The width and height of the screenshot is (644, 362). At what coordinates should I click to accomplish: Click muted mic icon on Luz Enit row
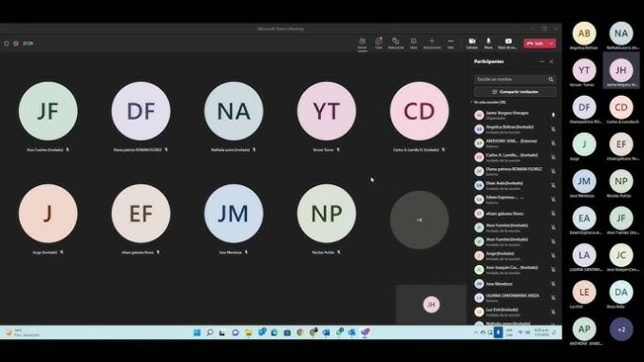point(553,312)
